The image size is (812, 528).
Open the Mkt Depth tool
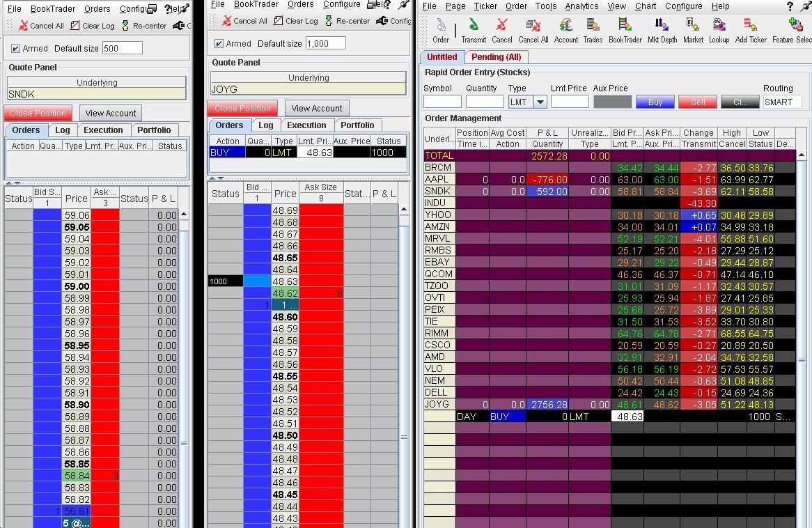[x=662, y=30]
